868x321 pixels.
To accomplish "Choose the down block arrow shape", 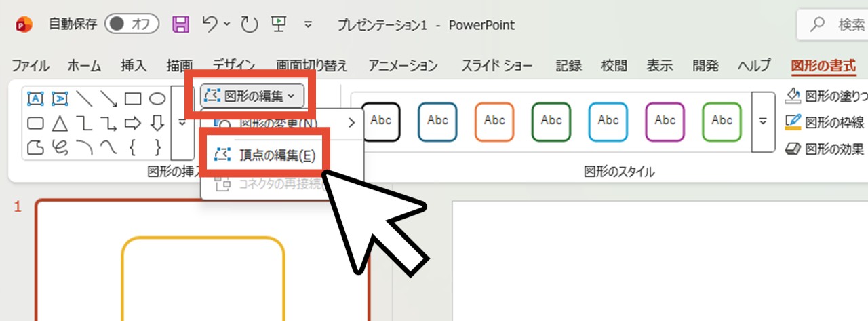I will click(x=157, y=123).
